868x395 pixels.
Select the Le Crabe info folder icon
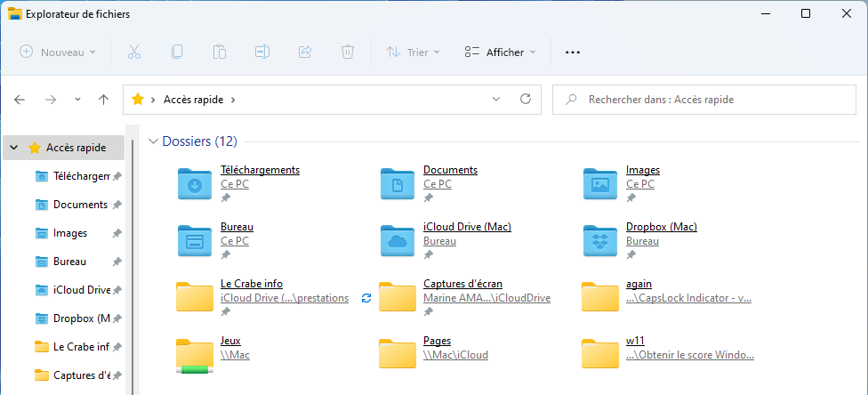point(194,296)
